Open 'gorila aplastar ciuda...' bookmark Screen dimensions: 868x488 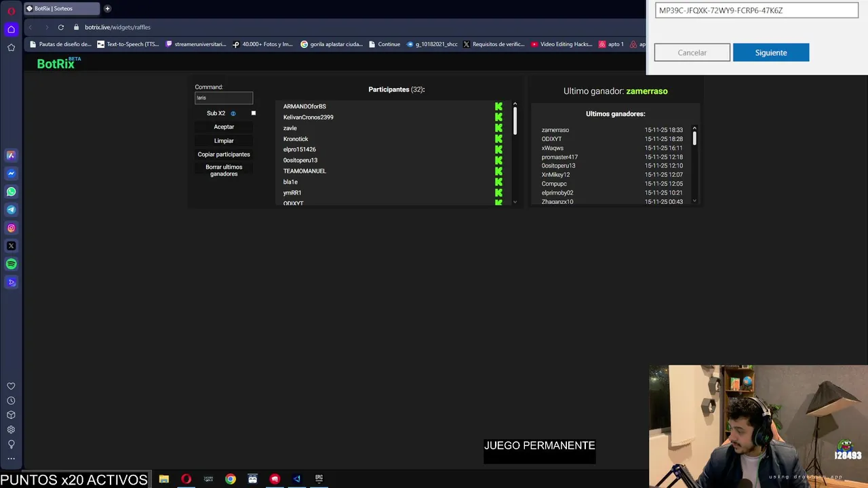(332, 44)
